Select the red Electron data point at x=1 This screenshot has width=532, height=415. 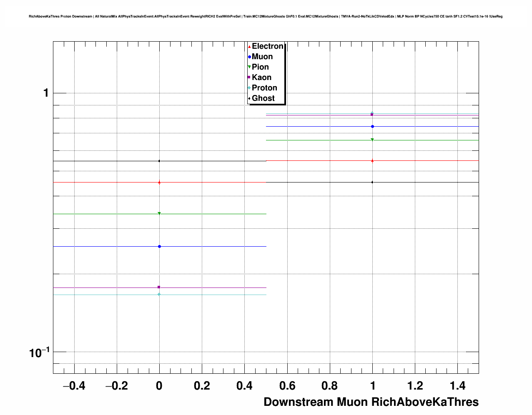coord(372,160)
